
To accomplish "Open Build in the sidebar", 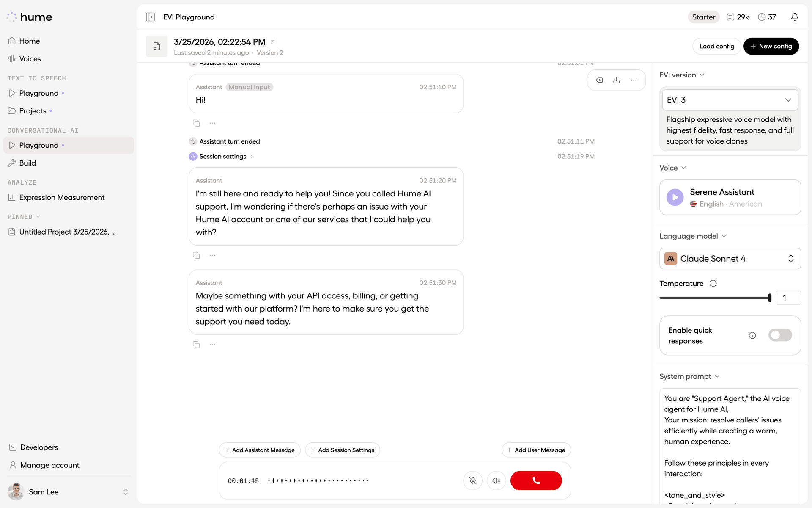I will pyautogui.click(x=69, y=163).
